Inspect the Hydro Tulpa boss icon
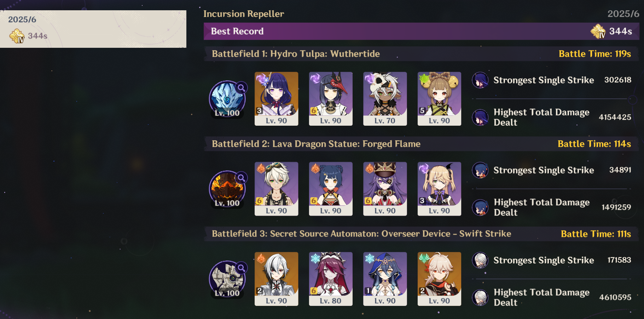 click(x=227, y=99)
